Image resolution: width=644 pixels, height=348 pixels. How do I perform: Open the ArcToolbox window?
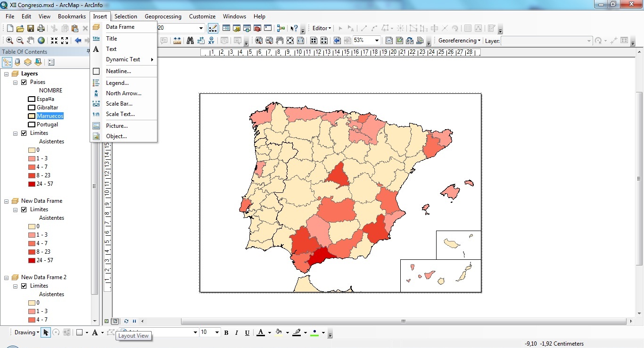pyautogui.click(x=258, y=28)
